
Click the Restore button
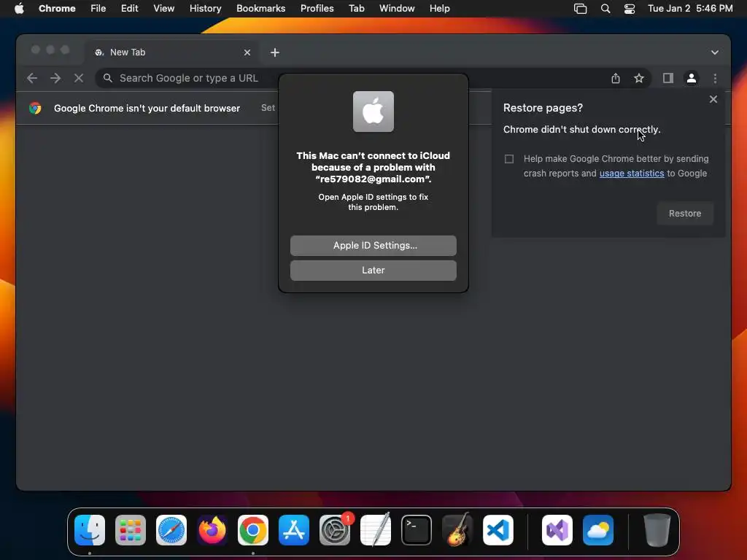point(684,214)
